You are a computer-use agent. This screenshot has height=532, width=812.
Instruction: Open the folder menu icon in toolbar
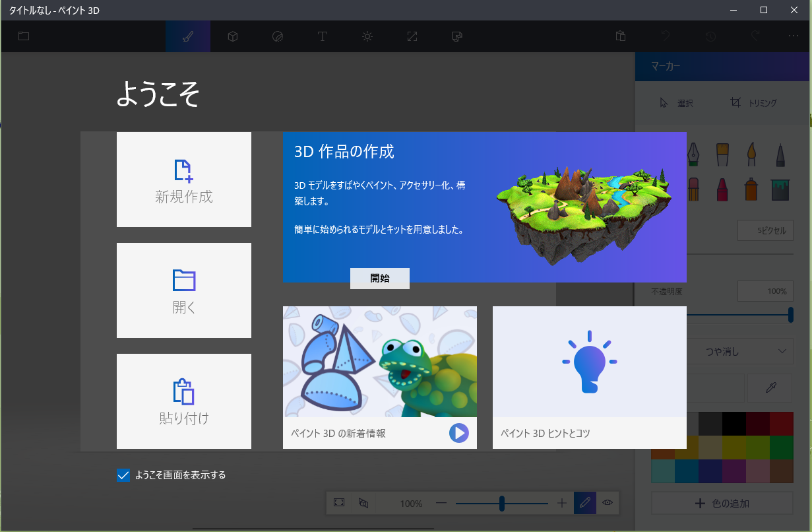coord(24,36)
